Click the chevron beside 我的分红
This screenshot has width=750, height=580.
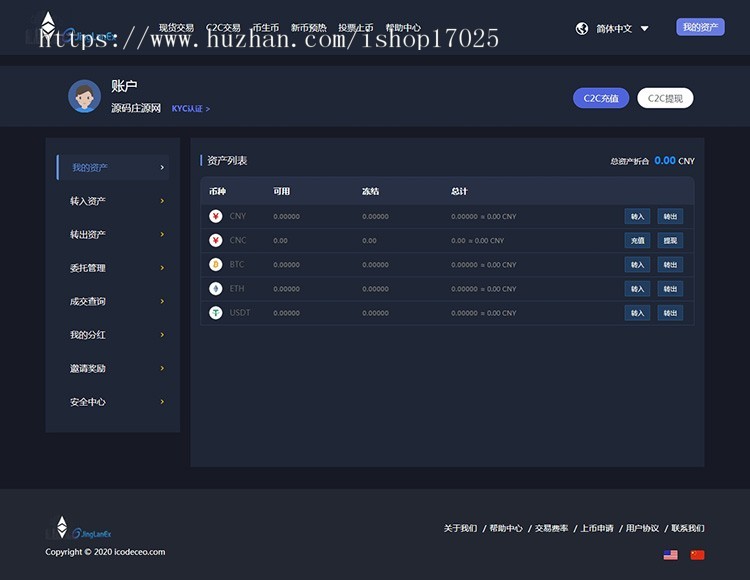[162, 335]
